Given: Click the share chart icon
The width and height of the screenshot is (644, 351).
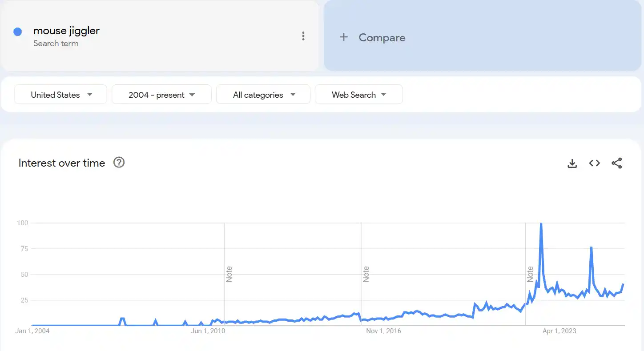Looking at the screenshot, I should (617, 164).
